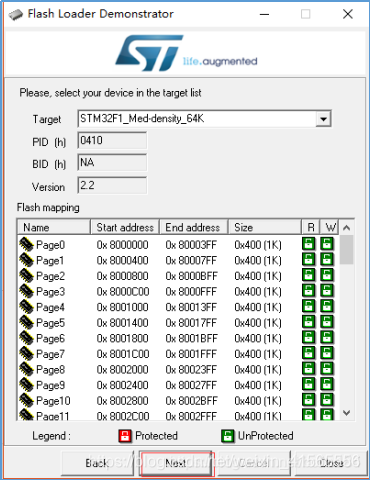Open the Target device dropdown arrow
The image size is (370, 480).
pyautogui.click(x=323, y=119)
